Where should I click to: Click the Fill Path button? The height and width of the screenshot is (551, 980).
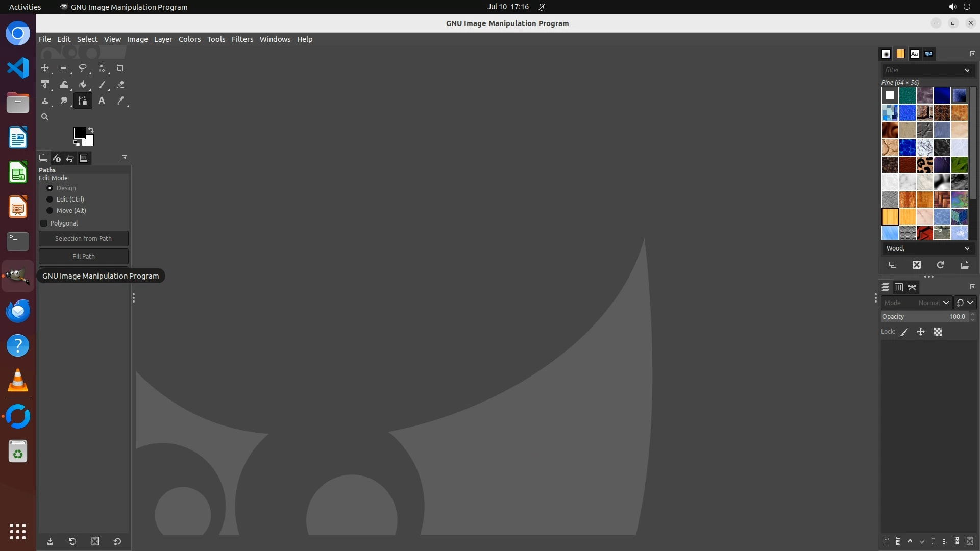[83, 257]
